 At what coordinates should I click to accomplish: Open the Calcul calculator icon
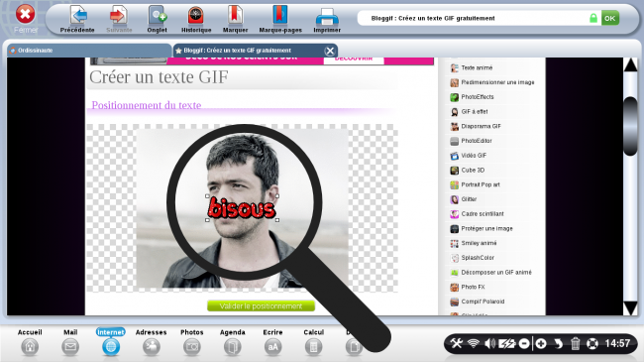tap(313, 347)
